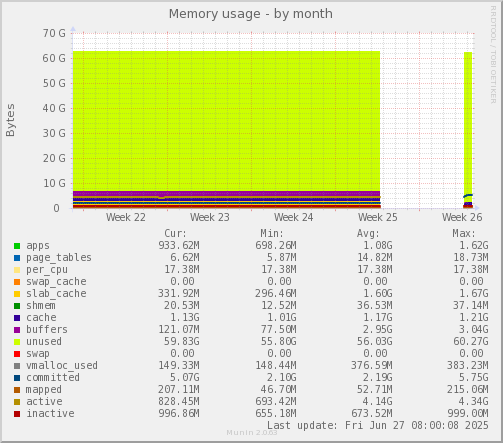
Task: Click the 'cache' legend label
Action: (x=41, y=318)
